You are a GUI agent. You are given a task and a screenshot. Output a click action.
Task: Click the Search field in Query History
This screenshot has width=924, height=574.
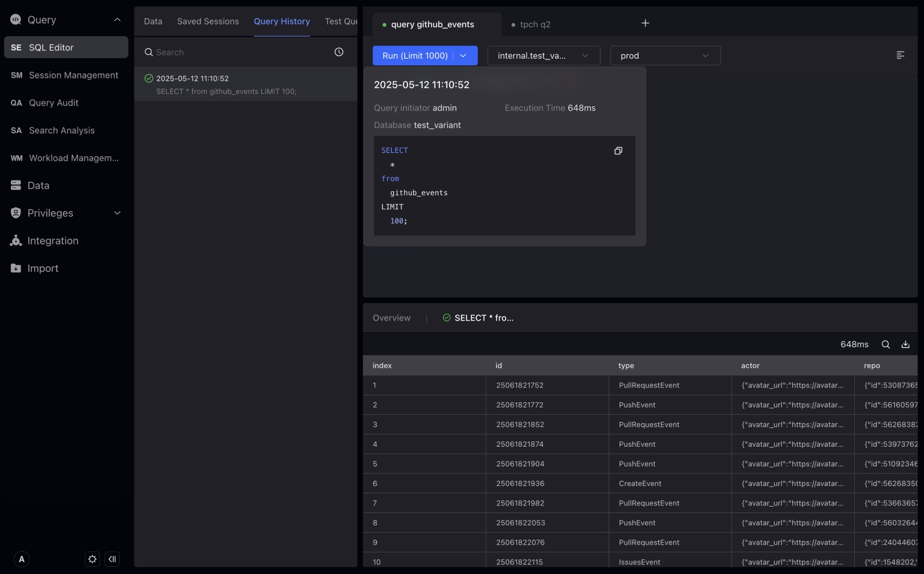coord(210,52)
